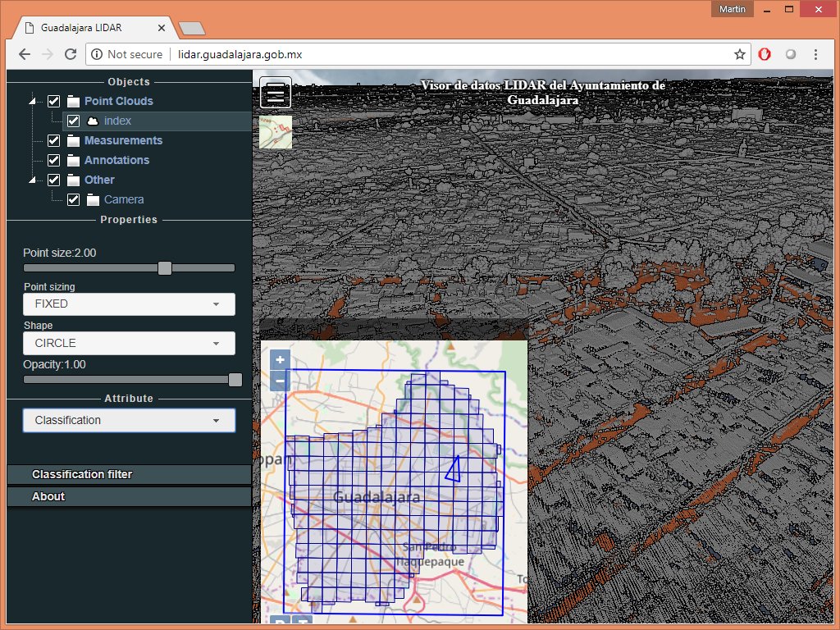Open the Attribute dropdown showing Classification
The width and height of the screenshot is (840, 630).
(x=129, y=420)
